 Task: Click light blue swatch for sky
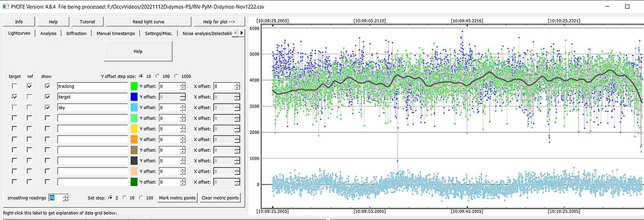tap(134, 107)
